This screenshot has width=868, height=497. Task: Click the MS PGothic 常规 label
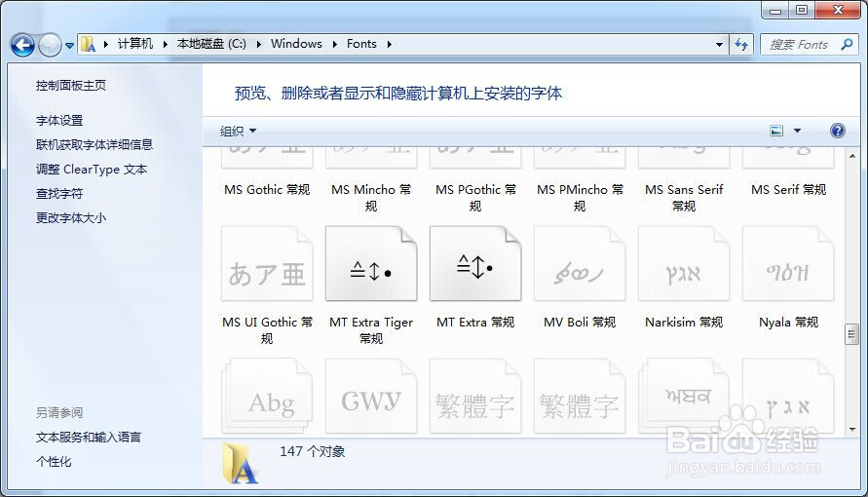pos(475,198)
